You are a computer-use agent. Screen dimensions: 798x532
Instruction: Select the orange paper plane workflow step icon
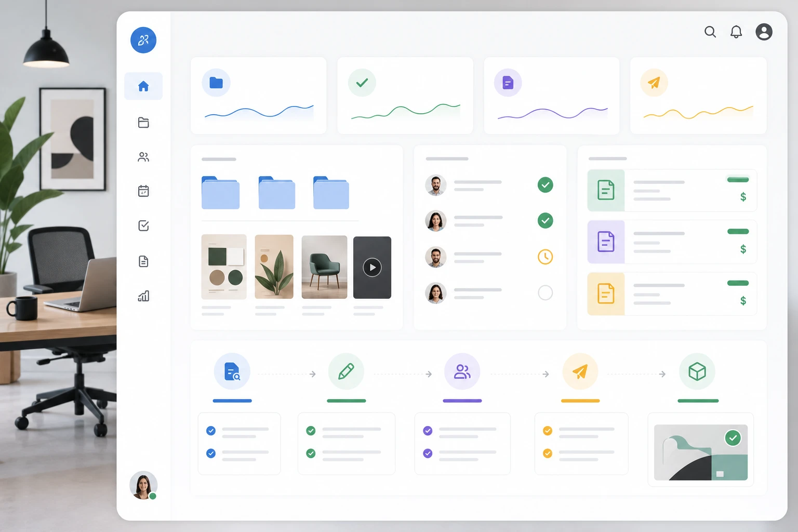click(x=580, y=371)
